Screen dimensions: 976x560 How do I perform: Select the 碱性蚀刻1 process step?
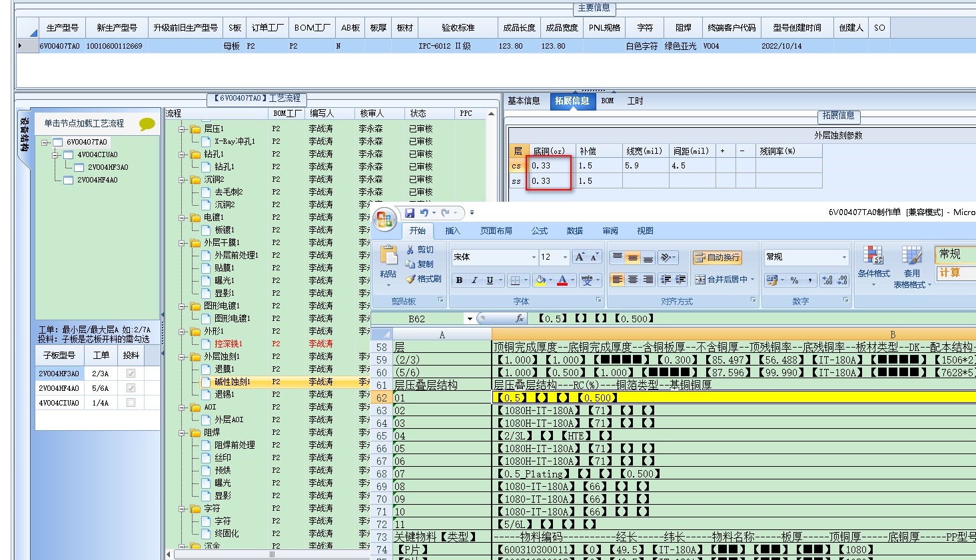[233, 382]
